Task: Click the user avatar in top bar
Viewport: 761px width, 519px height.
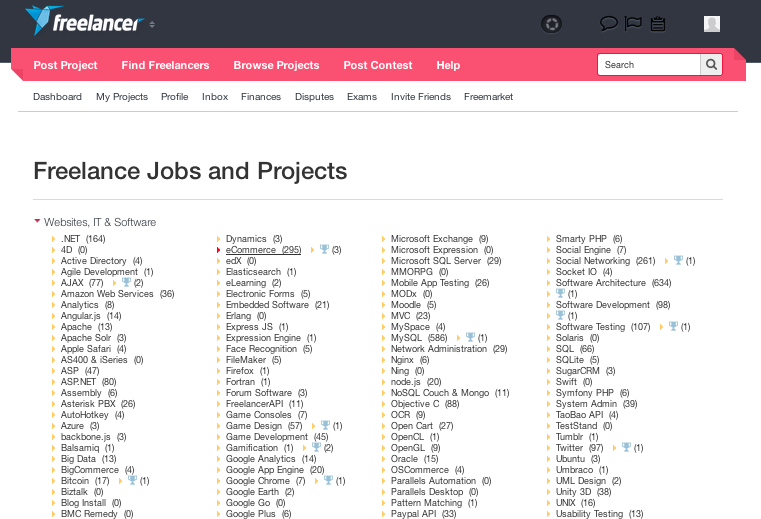Action: (x=712, y=24)
